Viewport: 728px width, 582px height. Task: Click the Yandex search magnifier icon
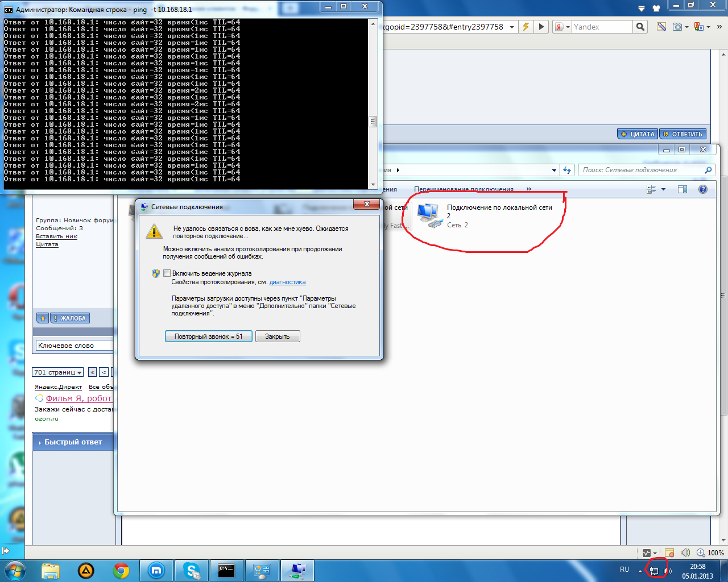click(640, 27)
